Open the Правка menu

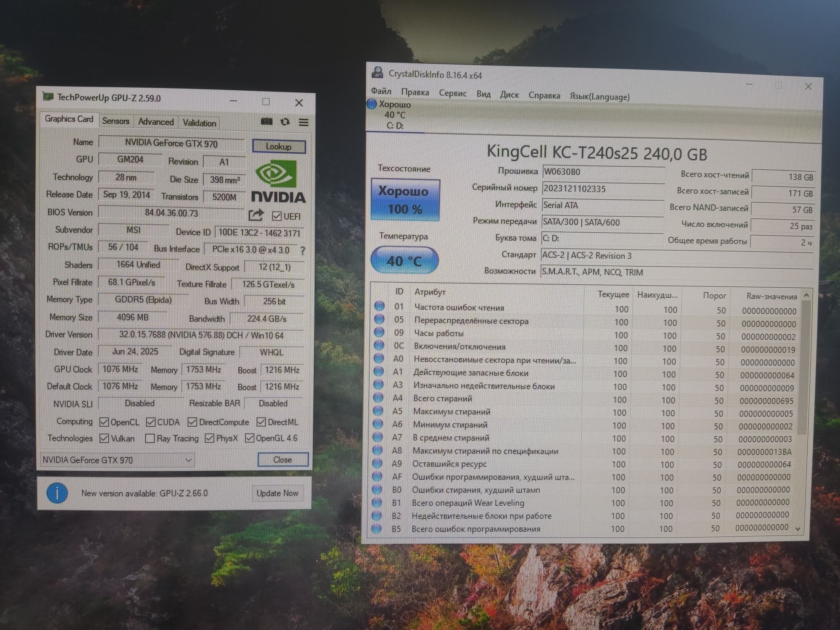pyautogui.click(x=415, y=92)
